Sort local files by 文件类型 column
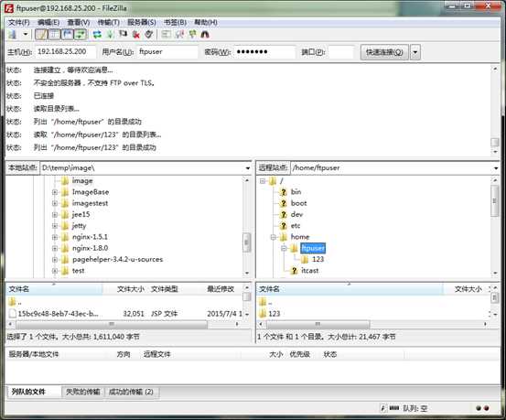The image size is (506, 420). point(165,289)
